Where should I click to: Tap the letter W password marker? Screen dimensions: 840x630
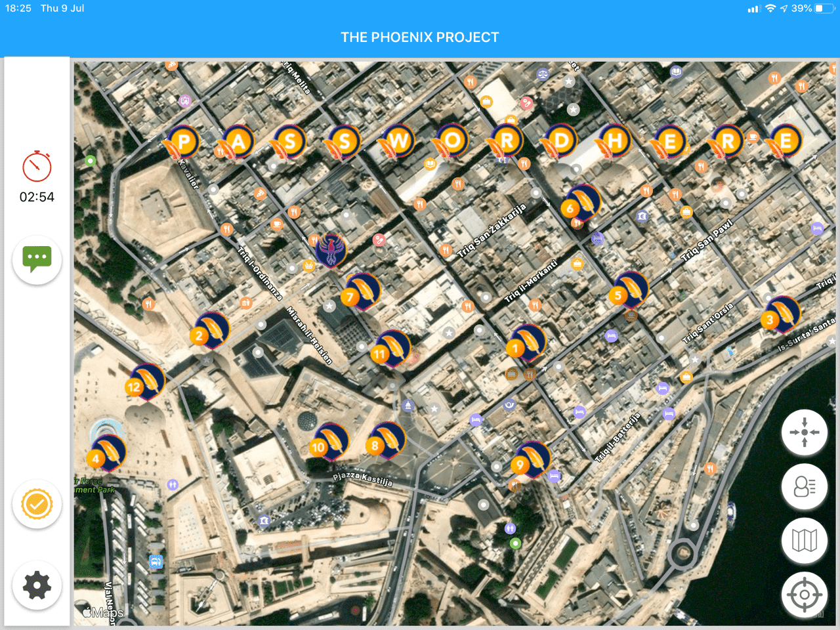pyautogui.click(x=396, y=142)
